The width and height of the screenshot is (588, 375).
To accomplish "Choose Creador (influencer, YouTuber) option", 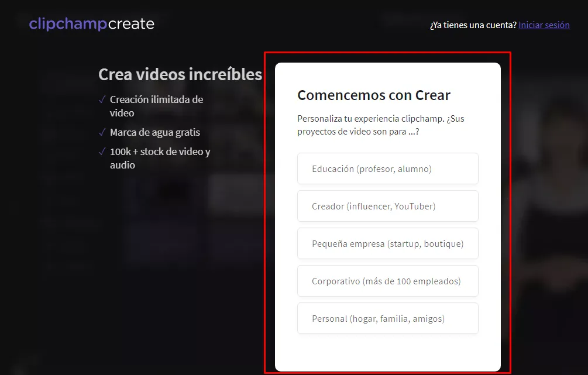I will point(388,207).
